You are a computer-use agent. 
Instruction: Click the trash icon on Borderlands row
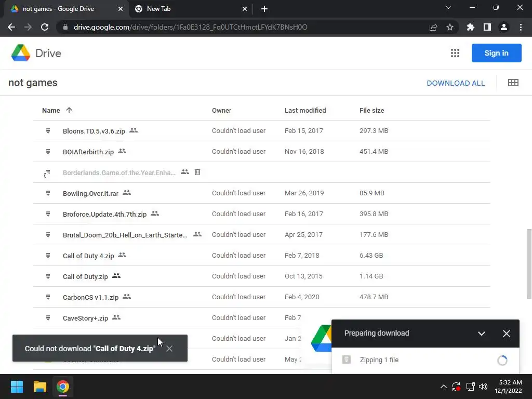pos(197,172)
